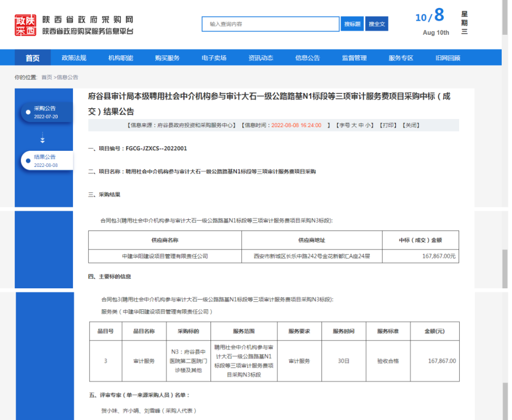Go to 机构职能 in the navigation

tap(120, 58)
